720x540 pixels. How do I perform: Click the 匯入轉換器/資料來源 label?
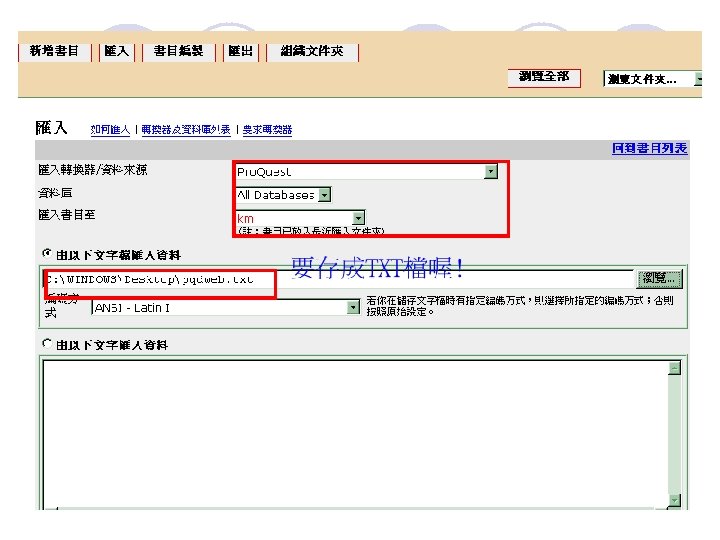tap(93, 170)
